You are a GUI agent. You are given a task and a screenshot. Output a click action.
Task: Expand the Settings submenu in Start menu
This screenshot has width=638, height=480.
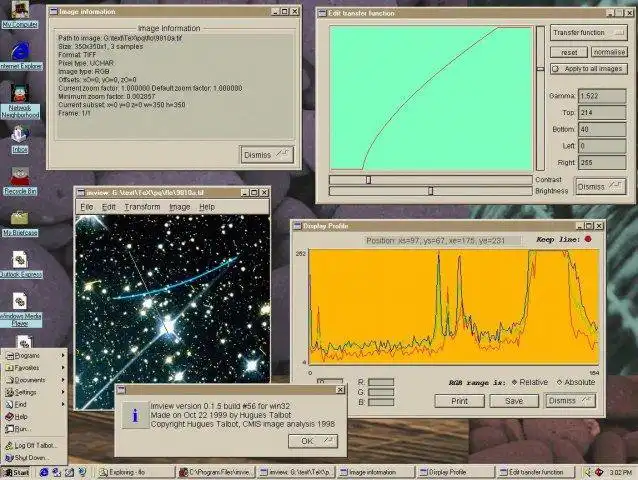(x=34, y=392)
